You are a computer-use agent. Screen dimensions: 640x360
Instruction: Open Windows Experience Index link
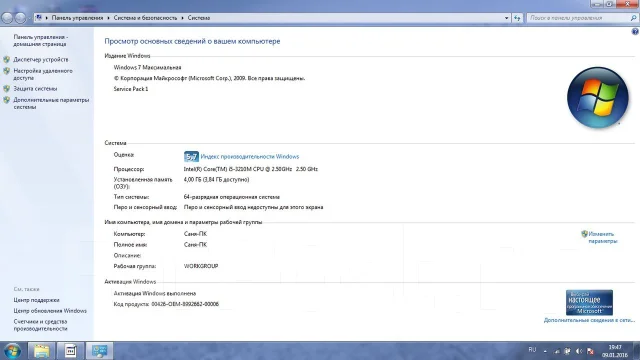click(249, 157)
